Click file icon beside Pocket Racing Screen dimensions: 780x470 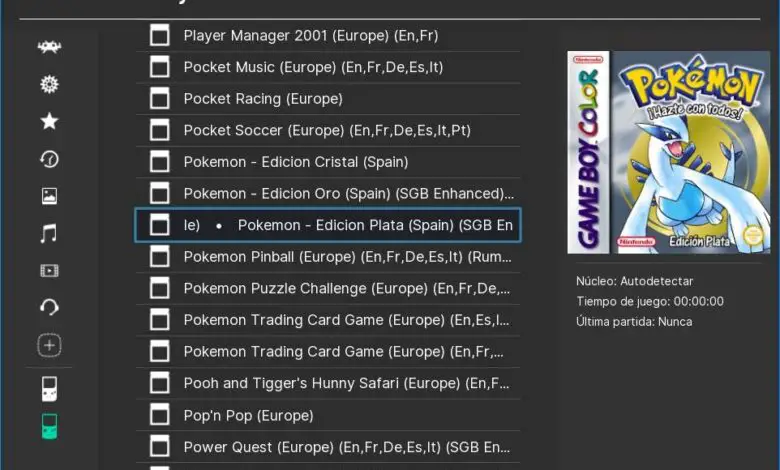coord(160,98)
